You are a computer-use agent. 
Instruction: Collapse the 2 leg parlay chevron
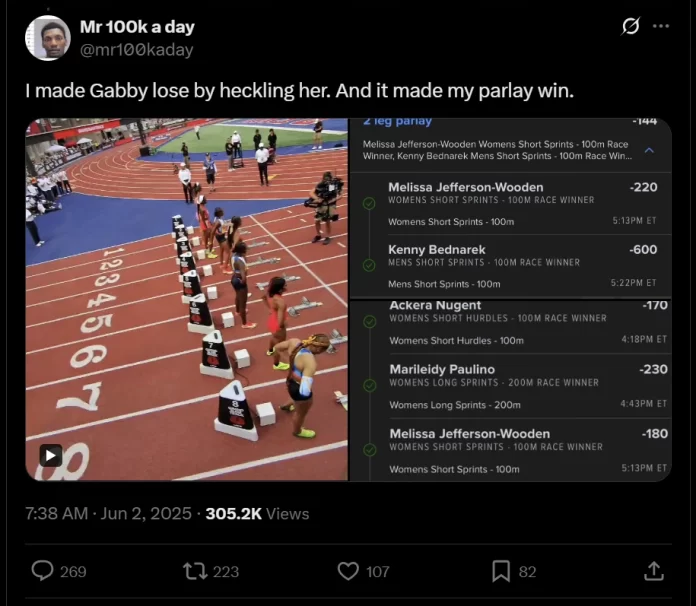click(649, 150)
